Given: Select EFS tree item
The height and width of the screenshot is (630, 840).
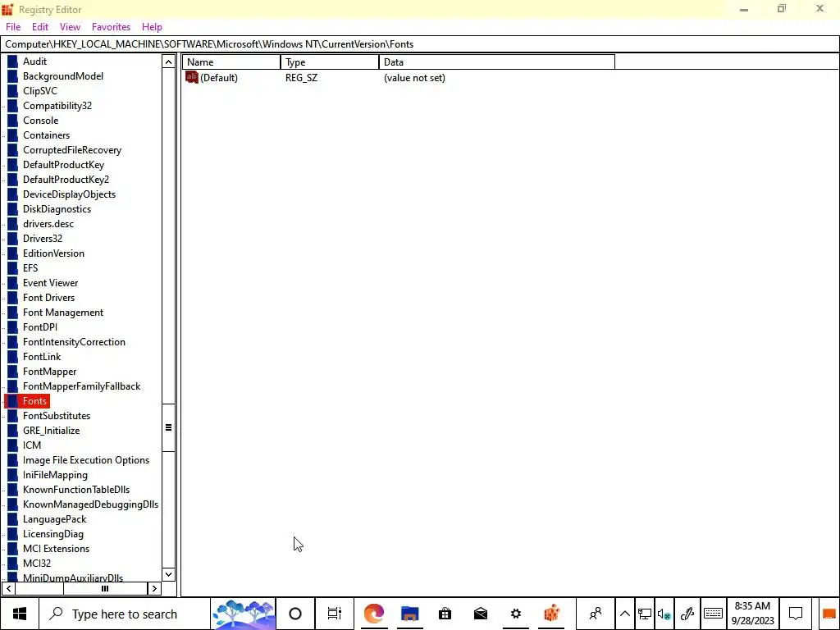Looking at the screenshot, I should [30, 268].
